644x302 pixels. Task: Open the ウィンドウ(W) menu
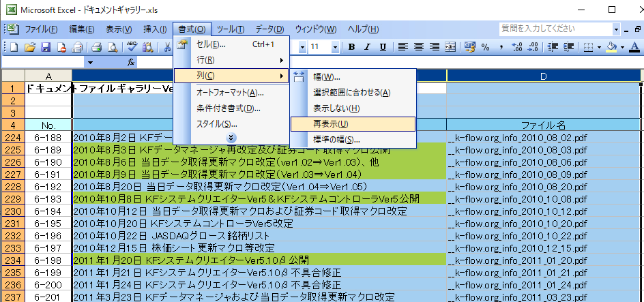(x=315, y=29)
